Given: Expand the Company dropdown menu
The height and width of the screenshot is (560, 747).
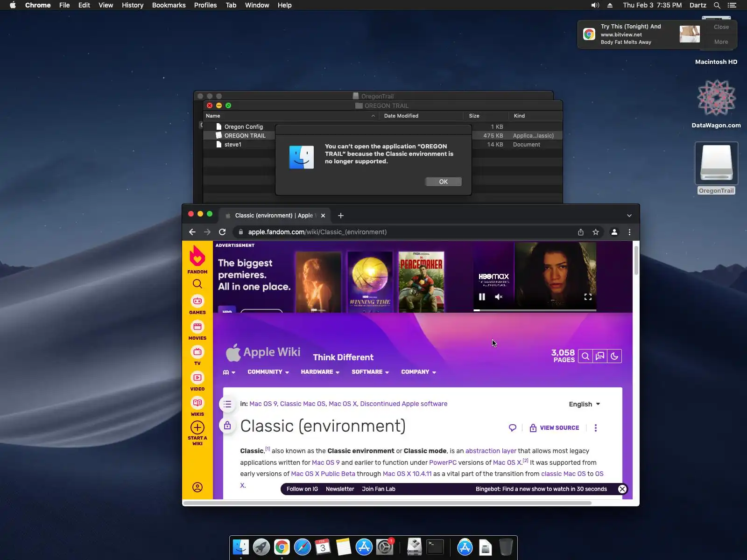Looking at the screenshot, I should pos(419,372).
